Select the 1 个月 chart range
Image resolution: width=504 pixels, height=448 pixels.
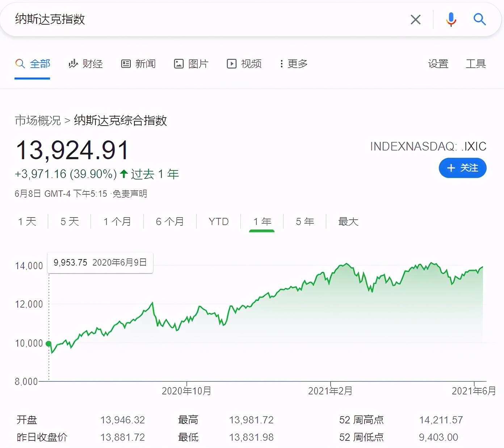(x=117, y=221)
